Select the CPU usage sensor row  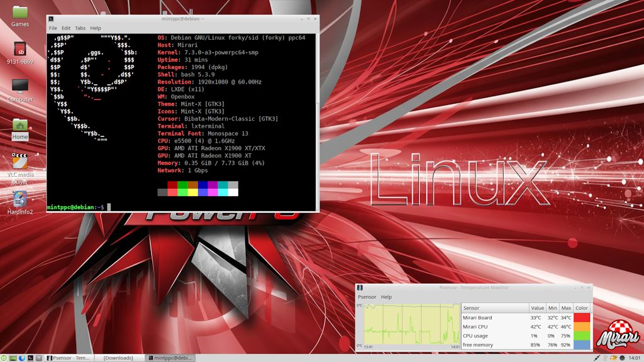point(526,336)
